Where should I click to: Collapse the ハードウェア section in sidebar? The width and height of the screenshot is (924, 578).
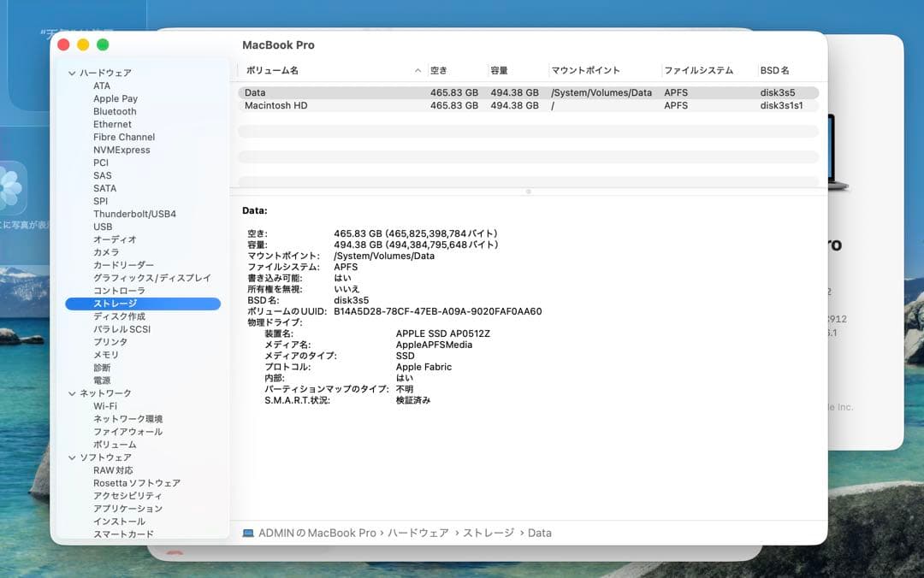click(72, 73)
